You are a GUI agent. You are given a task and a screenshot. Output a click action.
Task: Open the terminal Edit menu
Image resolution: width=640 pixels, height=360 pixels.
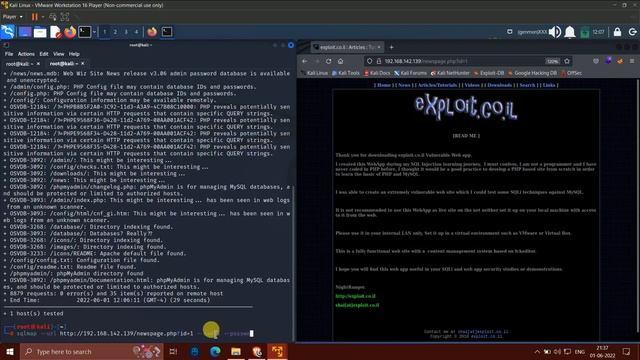click(44, 54)
